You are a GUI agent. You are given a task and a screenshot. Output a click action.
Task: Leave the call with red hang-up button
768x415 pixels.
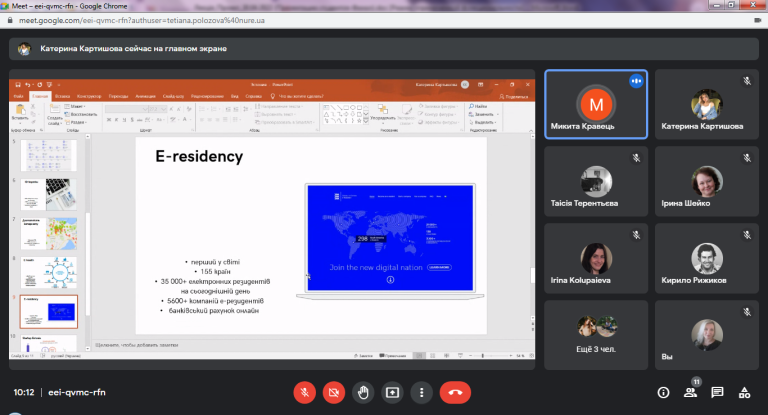click(x=455, y=392)
